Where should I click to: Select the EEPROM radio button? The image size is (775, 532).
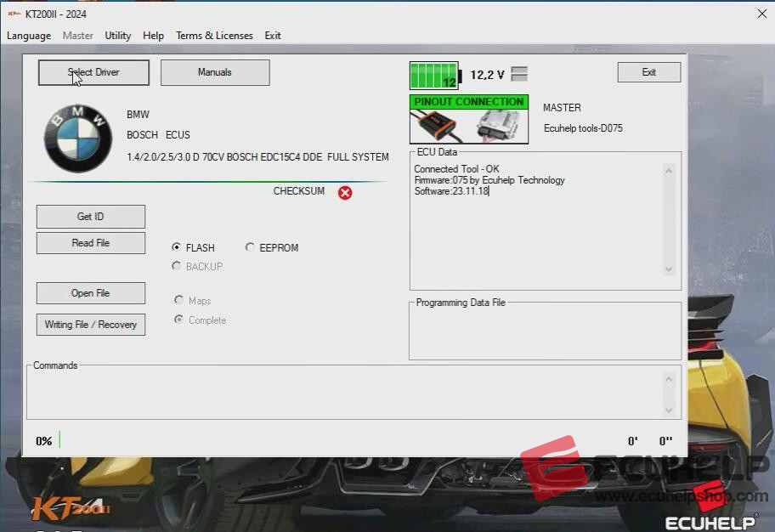250,246
